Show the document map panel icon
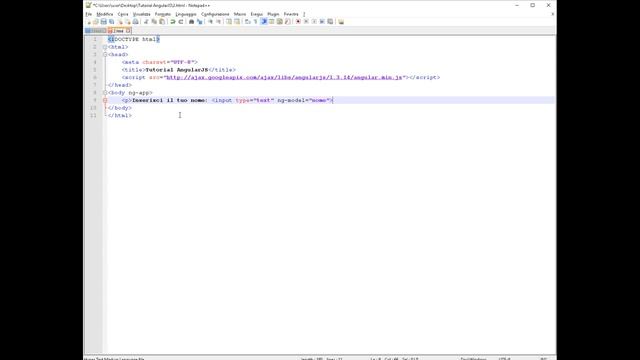 280,22
